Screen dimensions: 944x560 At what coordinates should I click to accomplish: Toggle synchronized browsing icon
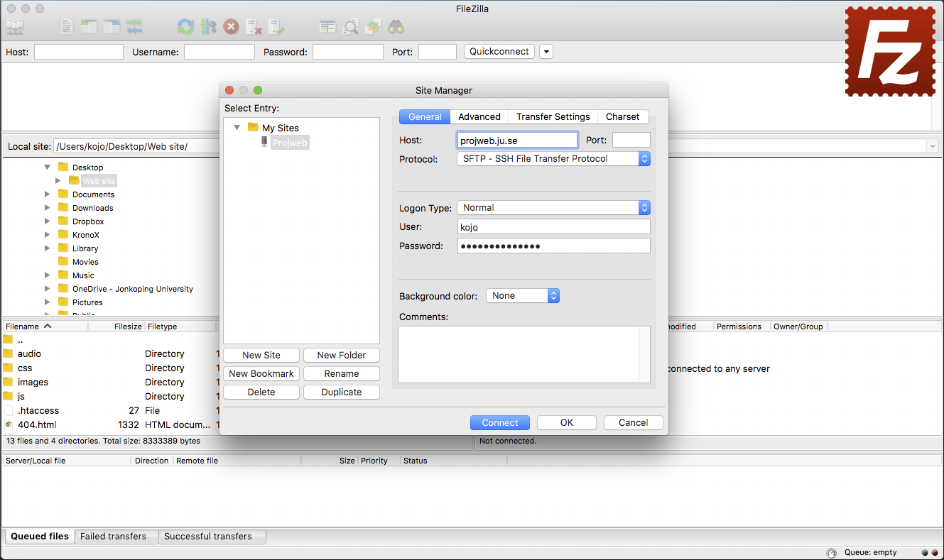click(373, 27)
